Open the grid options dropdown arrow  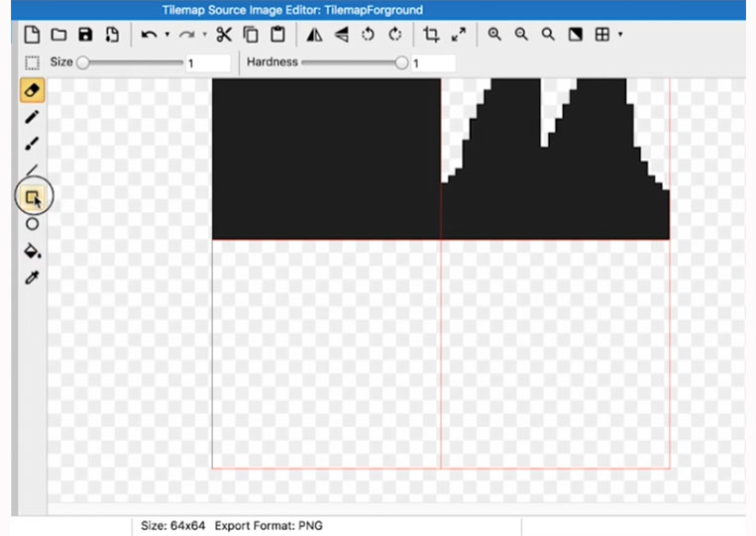tap(620, 35)
